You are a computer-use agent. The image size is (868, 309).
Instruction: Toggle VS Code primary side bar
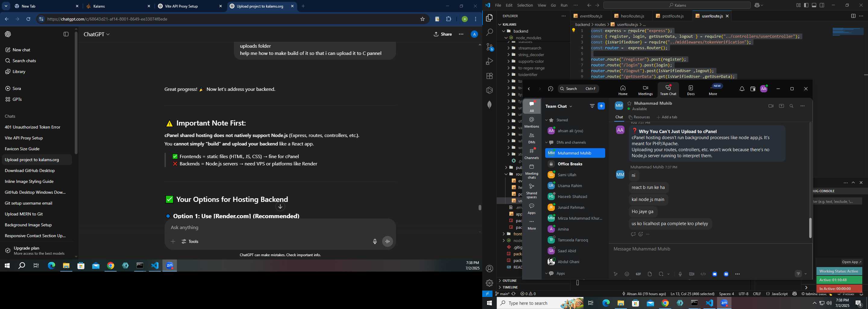click(x=806, y=5)
